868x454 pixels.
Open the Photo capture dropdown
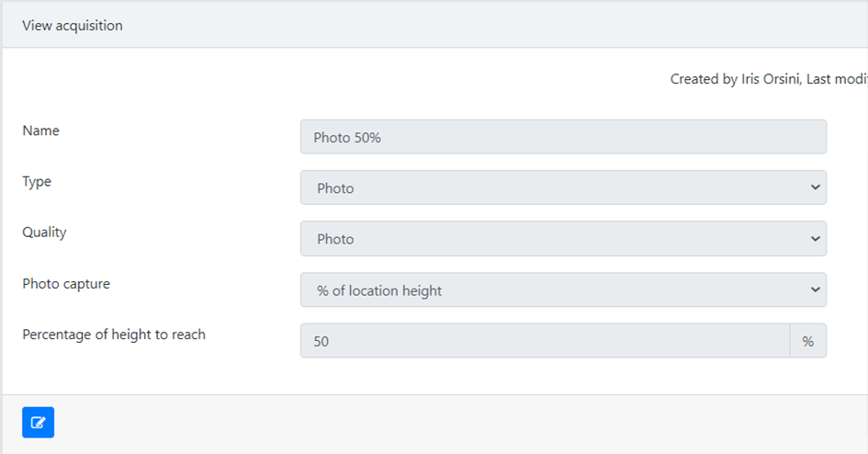coord(563,289)
